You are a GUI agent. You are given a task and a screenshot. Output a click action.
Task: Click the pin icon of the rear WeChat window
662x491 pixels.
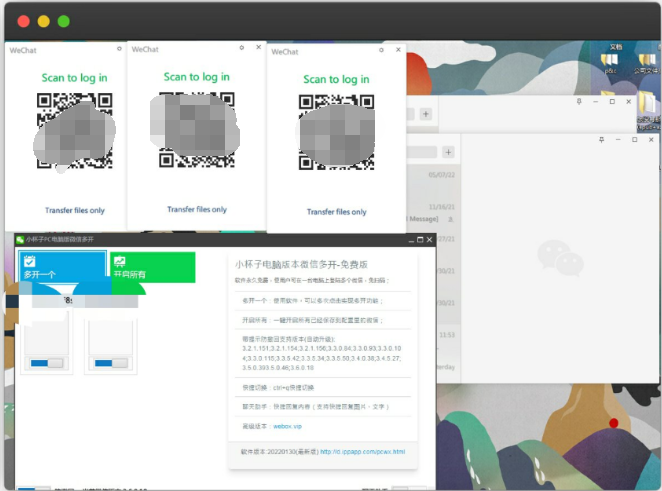pos(579,101)
